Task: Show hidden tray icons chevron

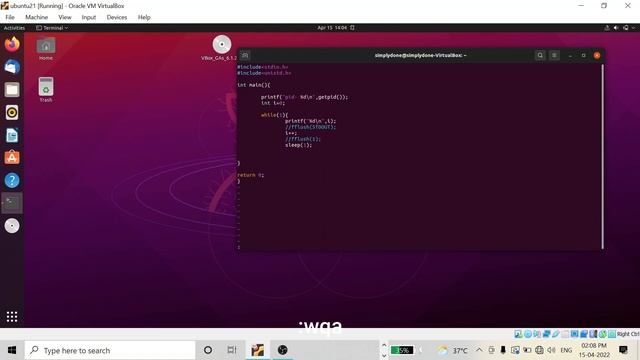Action: tap(479, 350)
